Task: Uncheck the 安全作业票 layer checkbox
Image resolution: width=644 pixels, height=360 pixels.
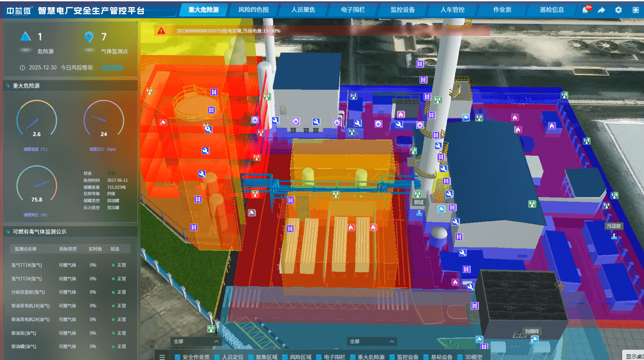Action: (177, 357)
